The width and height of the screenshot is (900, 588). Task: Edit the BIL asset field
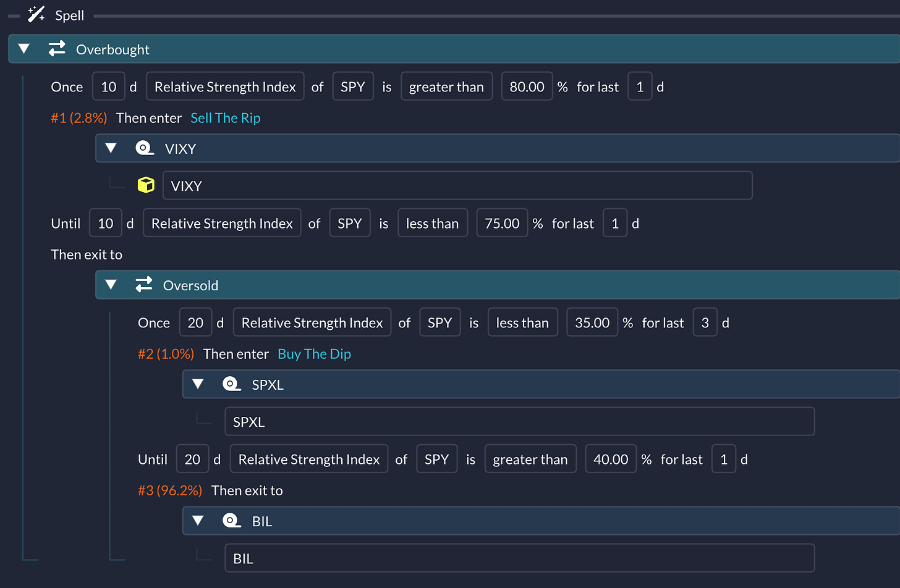(520, 558)
